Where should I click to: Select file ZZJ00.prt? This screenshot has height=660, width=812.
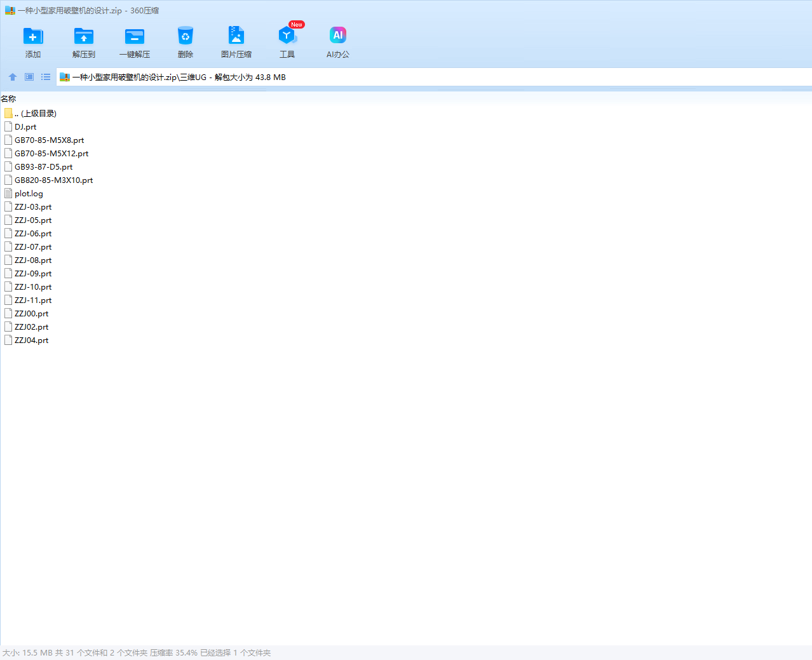[26, 313]
